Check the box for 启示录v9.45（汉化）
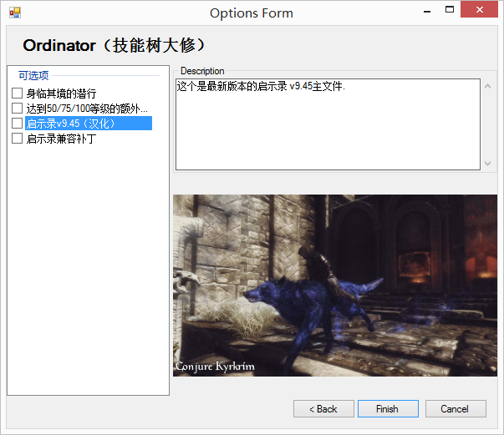Image resolution: width=504 pixels, height=435 pixels. [17, 124]
